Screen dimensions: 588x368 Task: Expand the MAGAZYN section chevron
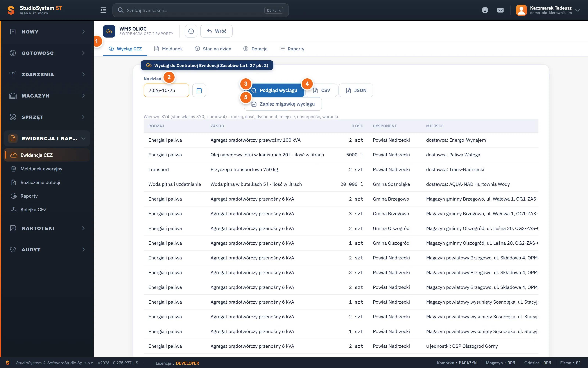(x=83, y=96)
